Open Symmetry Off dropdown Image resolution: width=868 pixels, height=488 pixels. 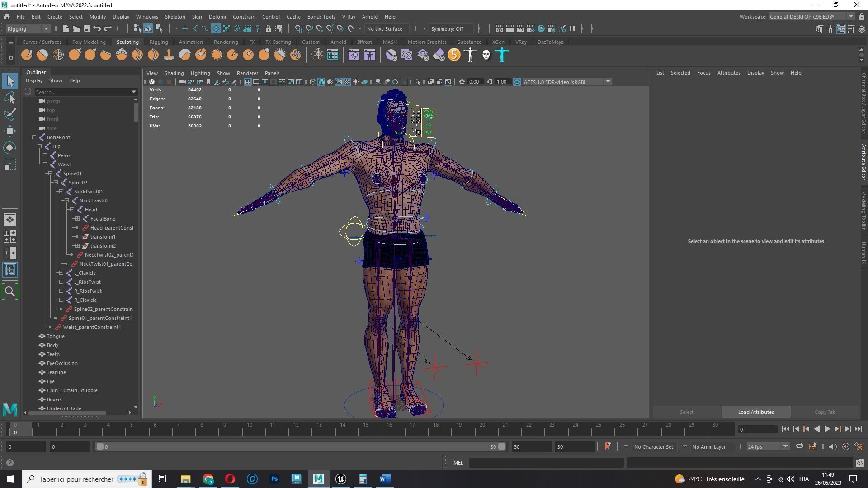coord(452,29)
